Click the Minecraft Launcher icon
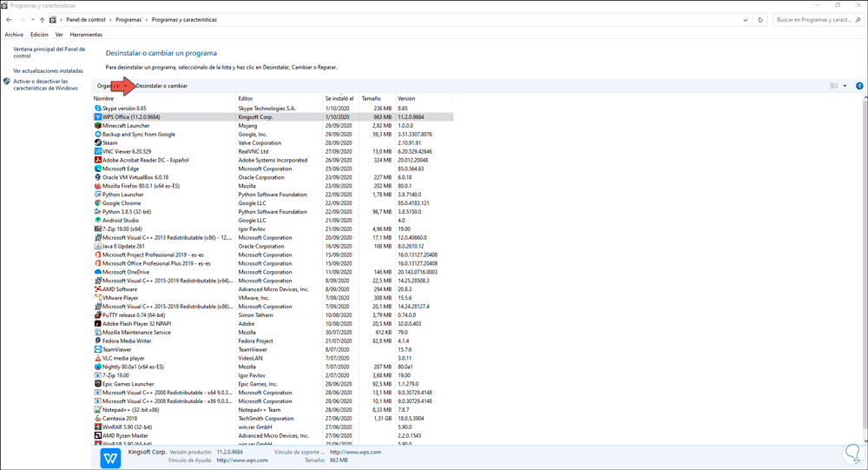 pyautogui.click(x=98, y=126)
